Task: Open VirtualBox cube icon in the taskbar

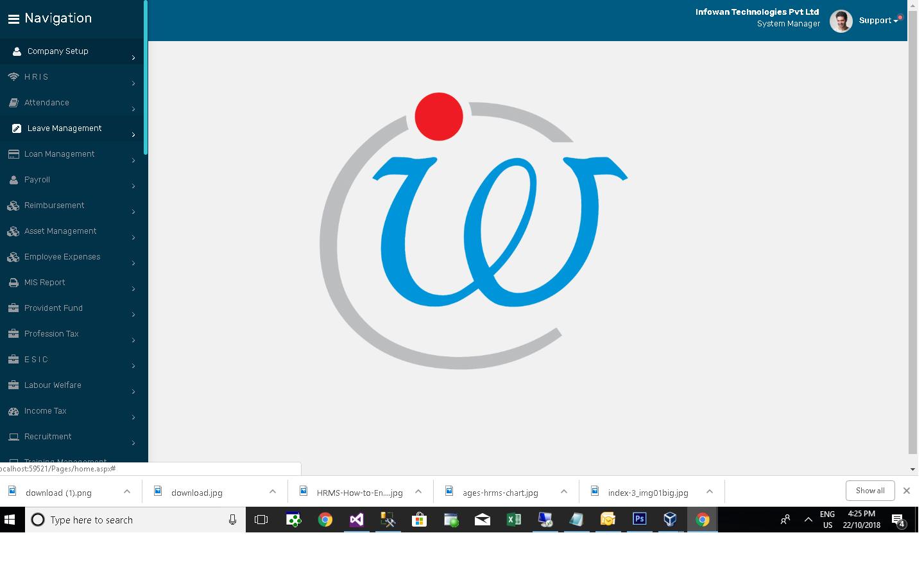Action: (670, 519)
